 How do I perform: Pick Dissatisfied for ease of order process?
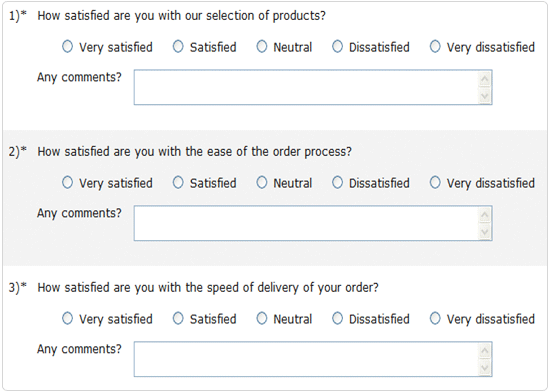(337, 182)
